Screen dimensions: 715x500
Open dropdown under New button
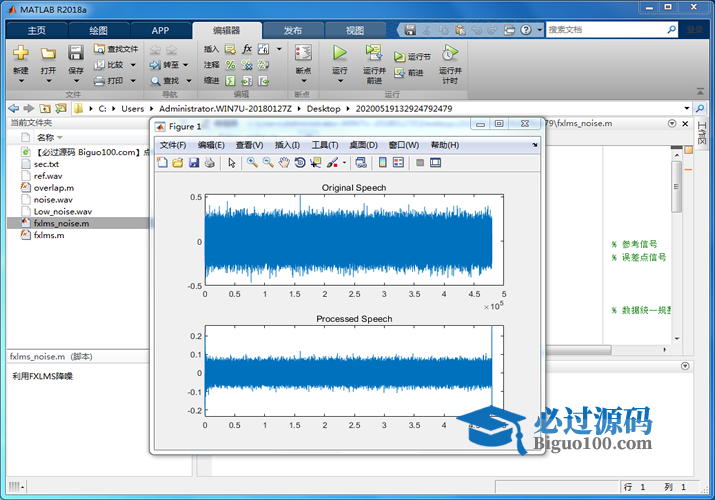tap(21, 81)
